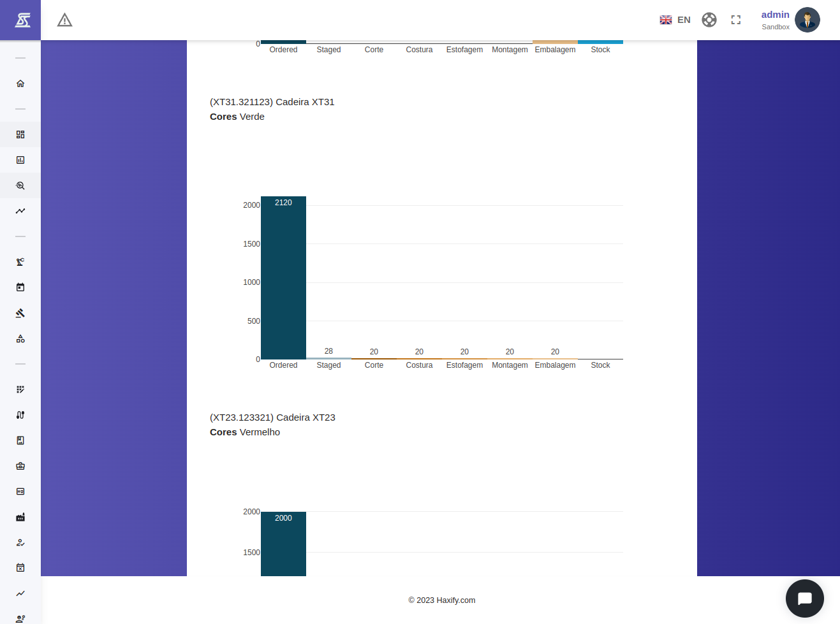Open the dot grid edit sidebar icon
The width and height of the screenshot is (840, 624).
[20, 389]
